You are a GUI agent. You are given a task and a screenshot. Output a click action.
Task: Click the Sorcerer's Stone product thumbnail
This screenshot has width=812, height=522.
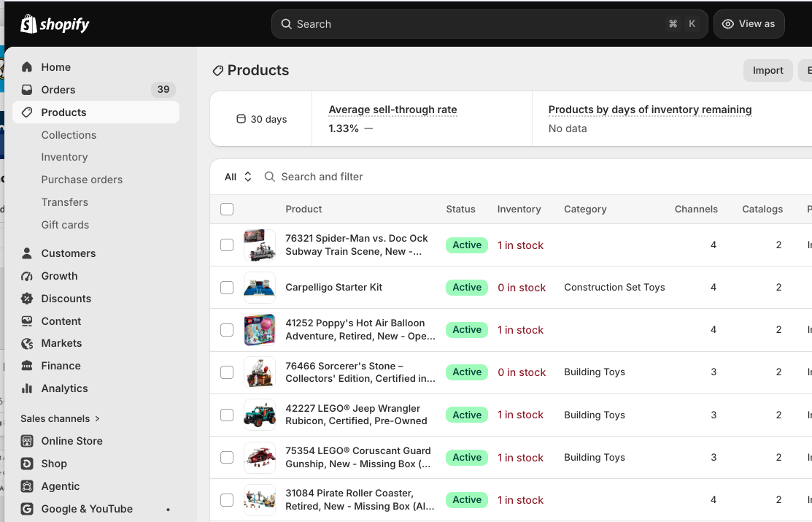click(260, 372)
